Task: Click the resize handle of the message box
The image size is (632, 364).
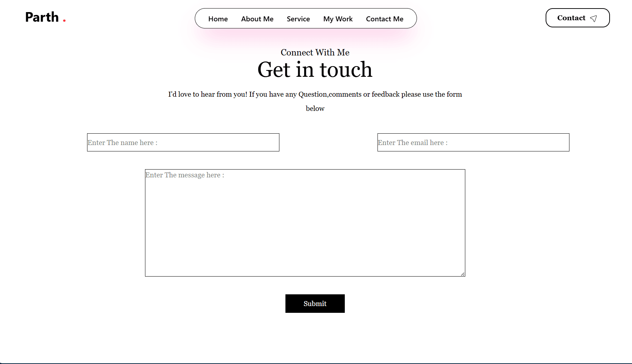Action: point(463,274)
